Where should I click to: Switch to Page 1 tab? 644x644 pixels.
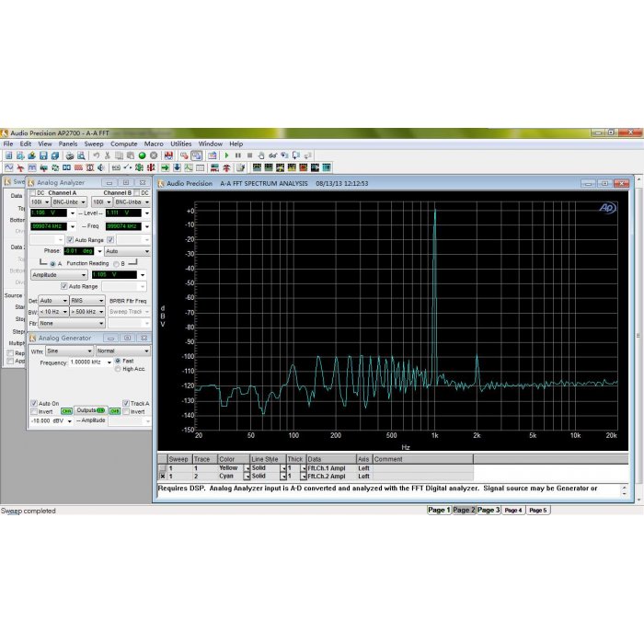(x=439, y=510)
